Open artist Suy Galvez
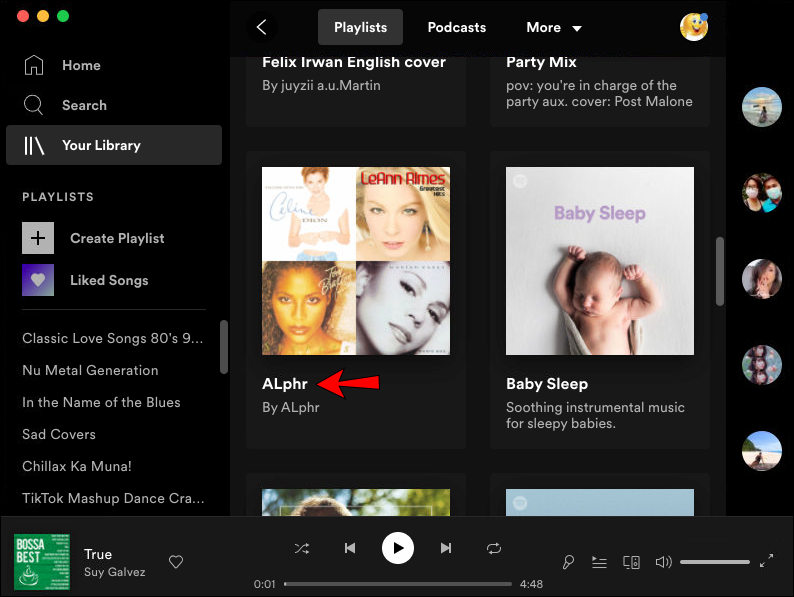Viewport: 794px width, 597px height. coord(114,572)
